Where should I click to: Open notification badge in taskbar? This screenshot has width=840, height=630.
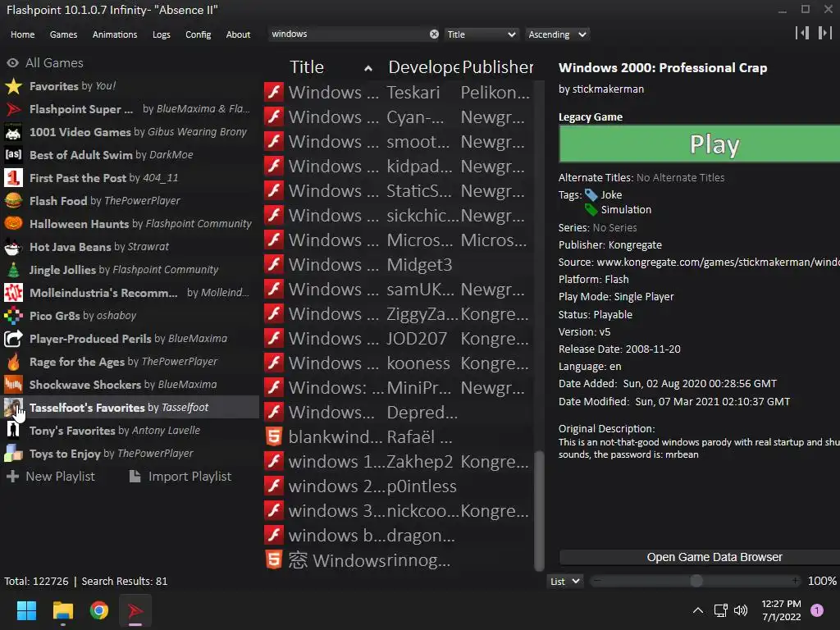pos(817,610)
